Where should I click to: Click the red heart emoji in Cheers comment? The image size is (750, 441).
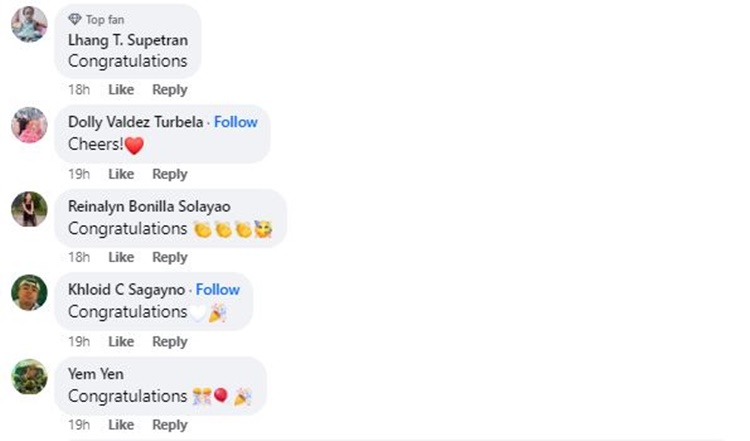pos(134,145)
